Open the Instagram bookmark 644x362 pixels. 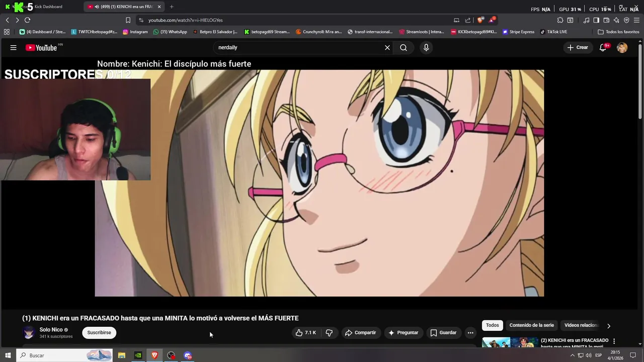tap(135, 32)
